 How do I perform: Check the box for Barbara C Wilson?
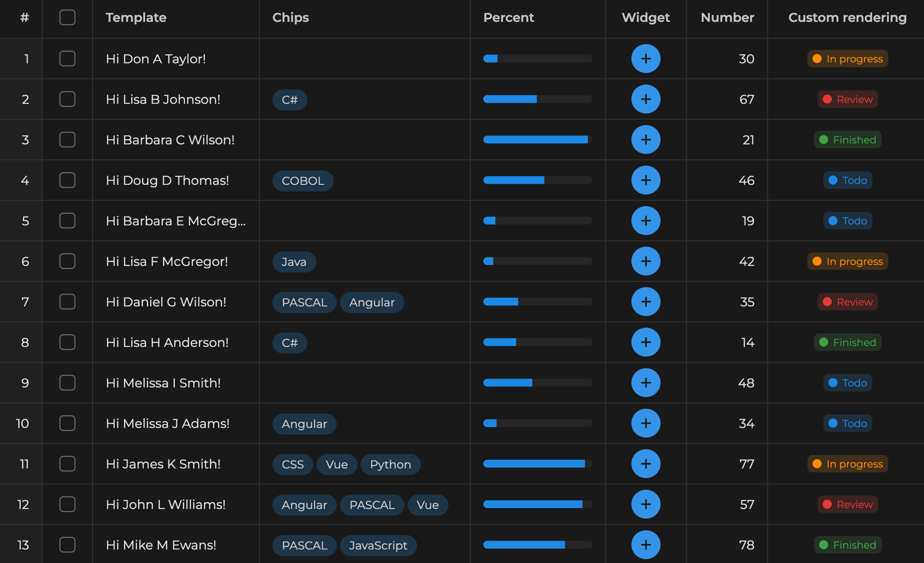pyautogui.click(x=67, y=140)
